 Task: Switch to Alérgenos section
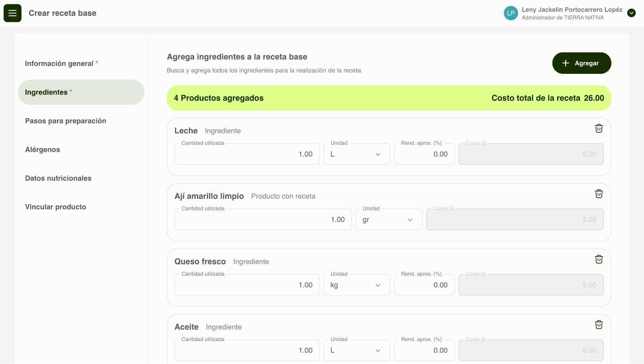coord(43,149)
